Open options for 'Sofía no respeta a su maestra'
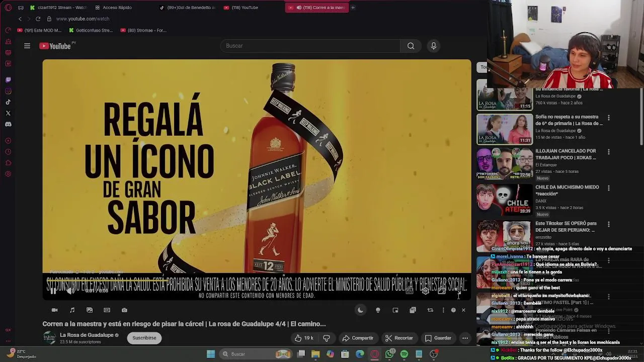644x362 pixels. [x=609, y=118]
